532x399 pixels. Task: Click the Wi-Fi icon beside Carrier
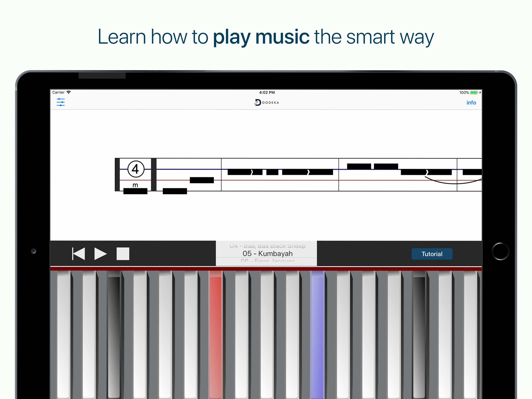[x=69, y=92]
